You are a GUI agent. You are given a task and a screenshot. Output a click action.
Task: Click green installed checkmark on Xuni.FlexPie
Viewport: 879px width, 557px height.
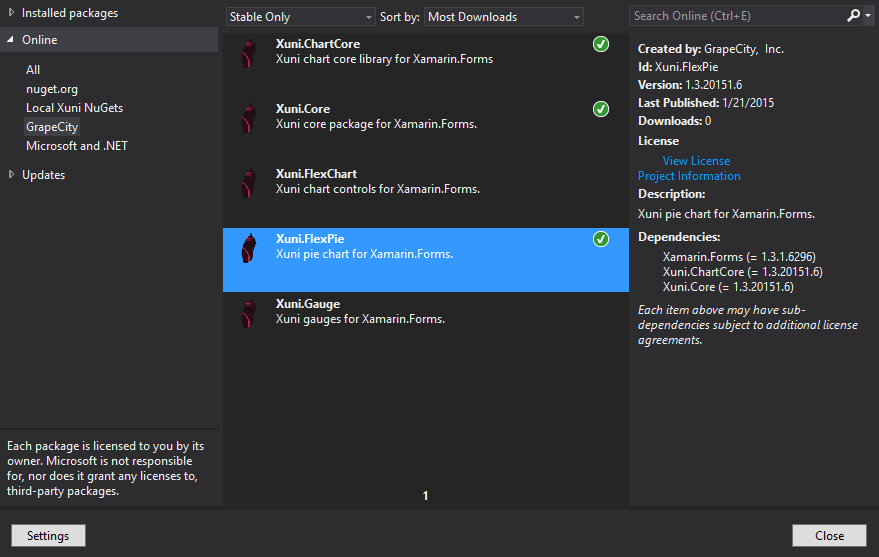click(x=601, y=239)
